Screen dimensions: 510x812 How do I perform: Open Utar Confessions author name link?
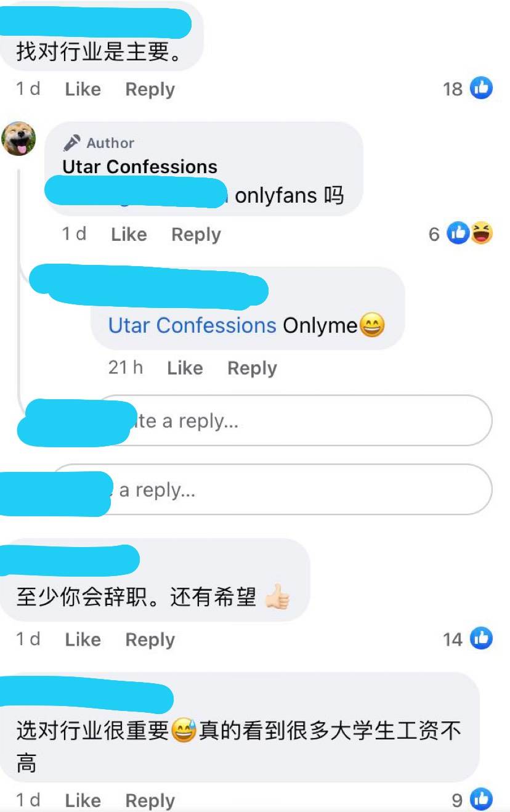(x=140, y=167)
